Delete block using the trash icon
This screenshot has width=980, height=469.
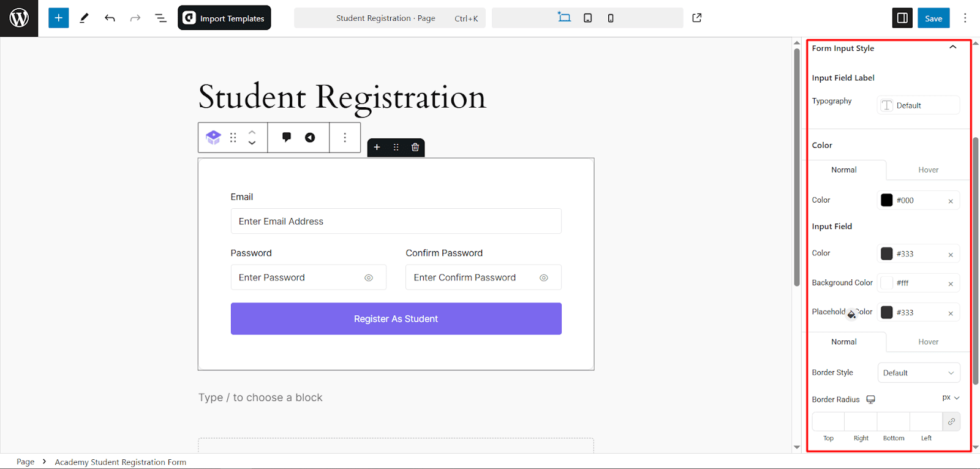point(415,148)
